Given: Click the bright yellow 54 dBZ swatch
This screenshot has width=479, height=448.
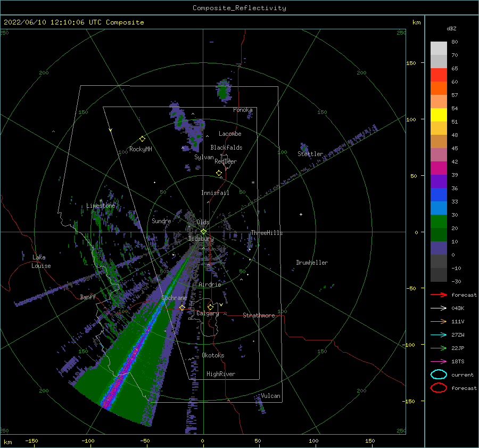Looking at the screenshot, I should (439, 115).
